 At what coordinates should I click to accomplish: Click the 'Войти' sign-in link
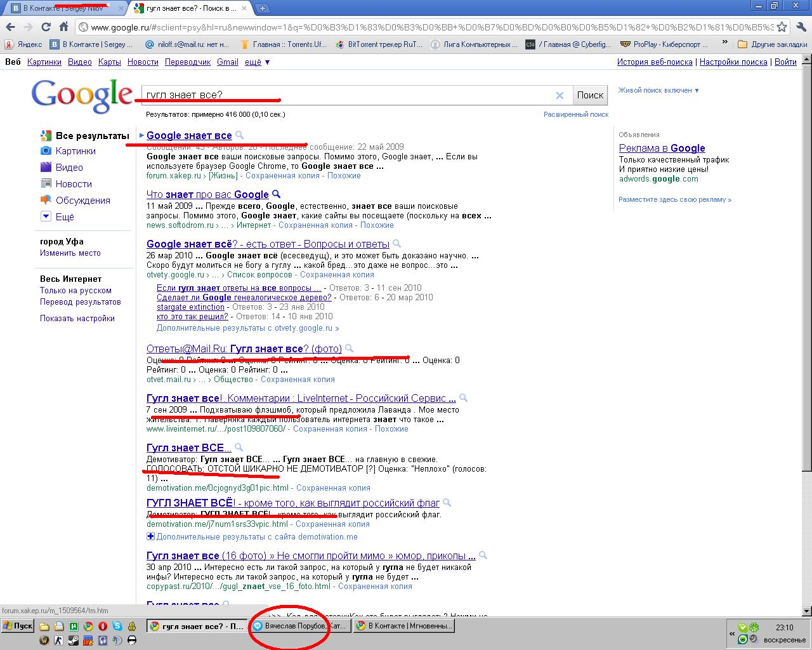click(785, 62)
